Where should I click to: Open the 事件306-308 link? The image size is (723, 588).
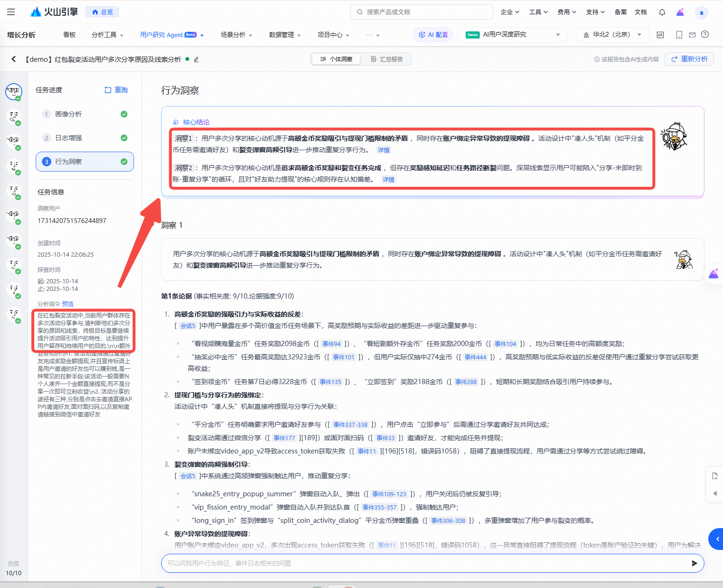pos(448,521)
